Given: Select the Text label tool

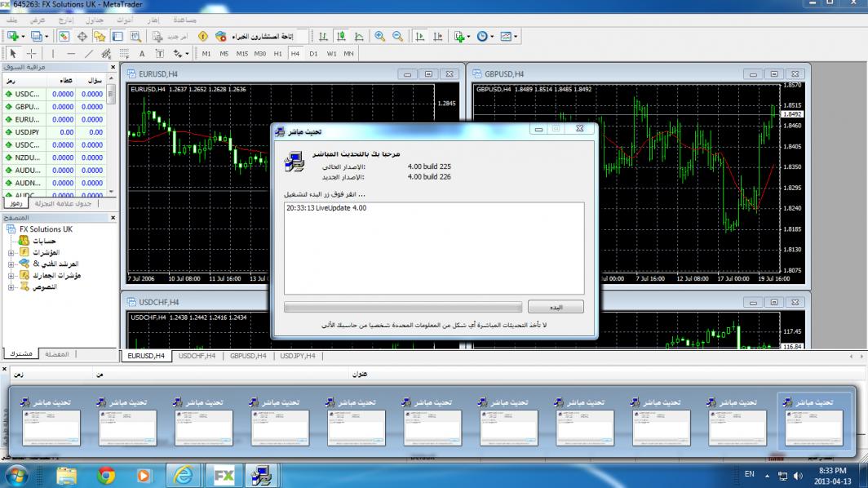Looking at the screenshot, I should click(142, 54).
